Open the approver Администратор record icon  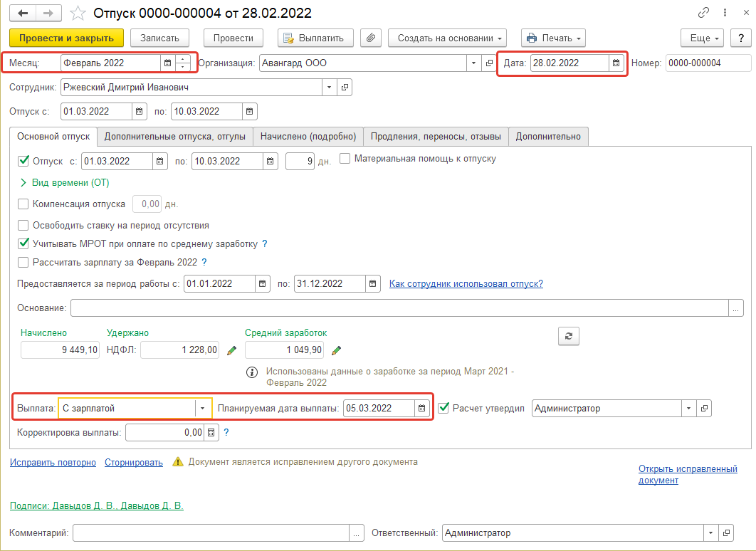[x=704, y=409]
